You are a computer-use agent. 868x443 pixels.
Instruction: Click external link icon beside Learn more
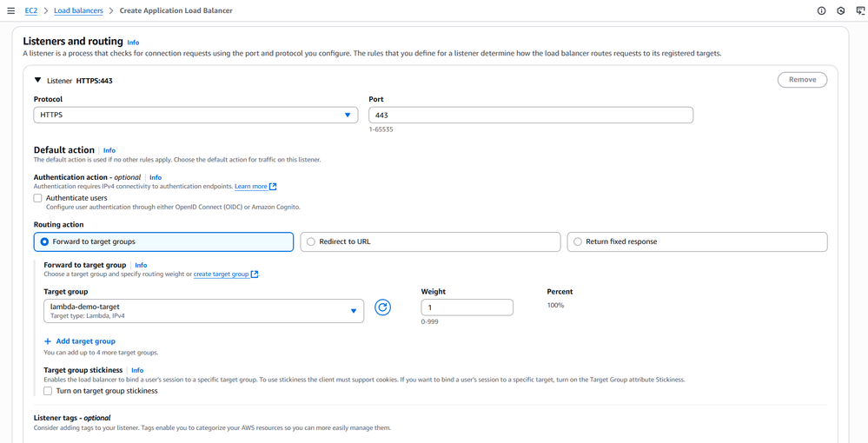point(273,187)
